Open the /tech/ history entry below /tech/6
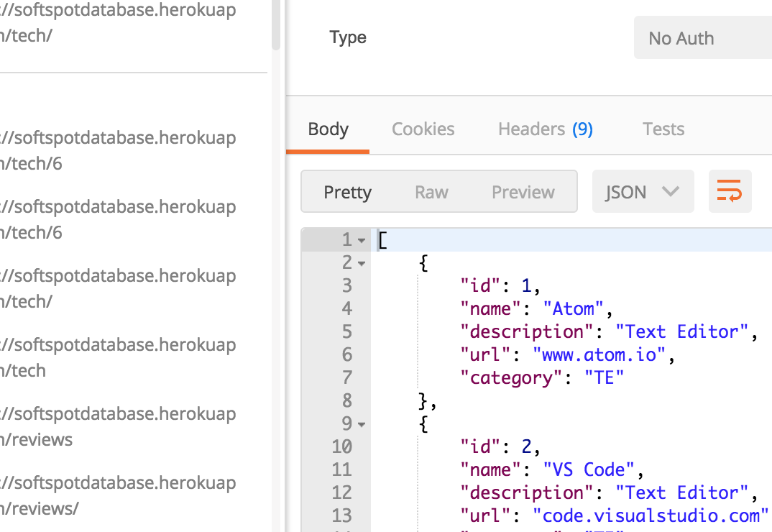The height and width of the screenshot is (532, 772). point(118,288)
